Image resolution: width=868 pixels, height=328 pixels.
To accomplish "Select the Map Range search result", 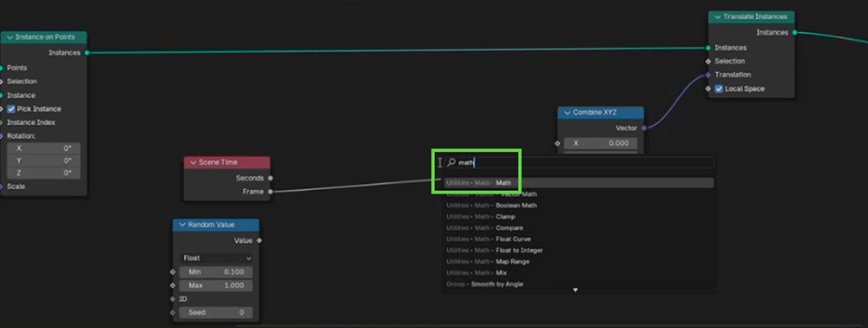I will tap(578, 262).
